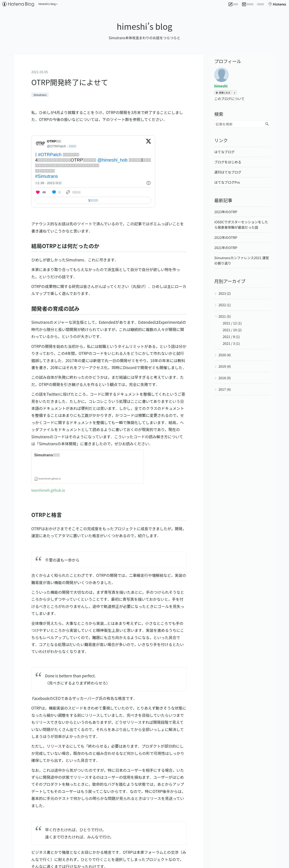
Task: Open the Hatena logo on the right
Action: pyautogui.click(x=277, y=4)
